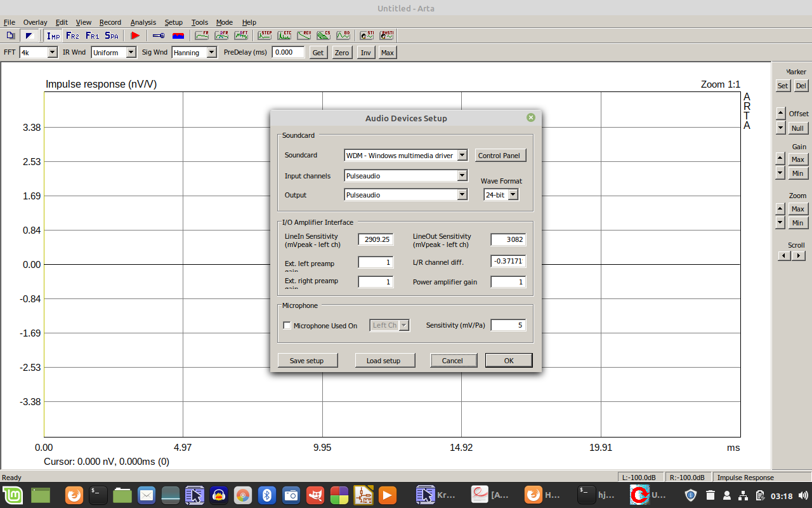Click the ETC energy-time curve icon
This screenshot has width=812, height=508.
click(284, 36)
